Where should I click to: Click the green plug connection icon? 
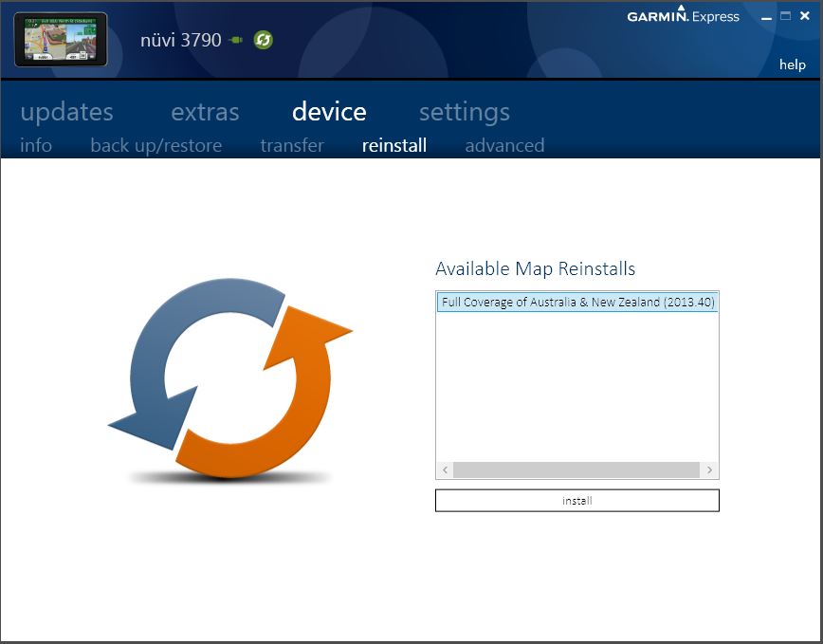[x=236, y=40]
